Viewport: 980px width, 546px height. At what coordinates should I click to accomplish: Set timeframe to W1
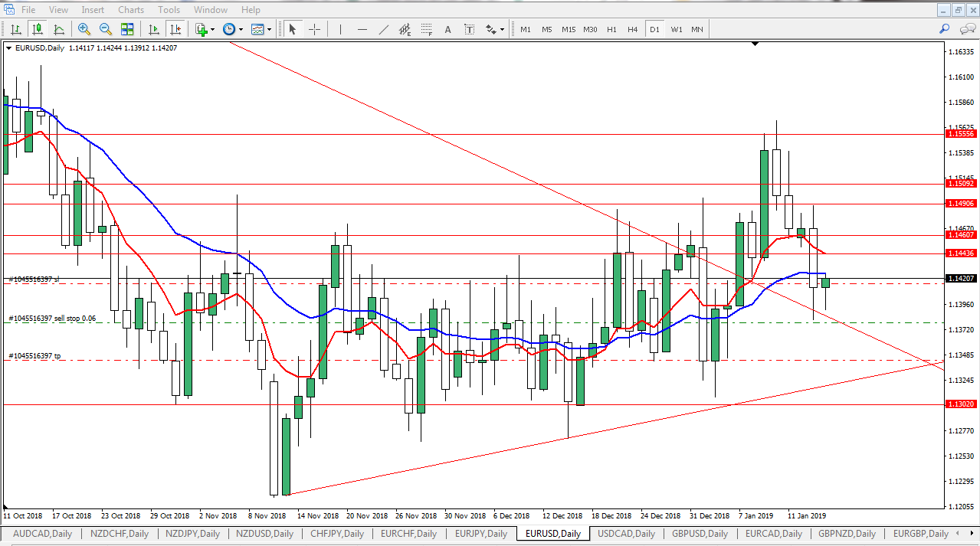click(677, 29)
